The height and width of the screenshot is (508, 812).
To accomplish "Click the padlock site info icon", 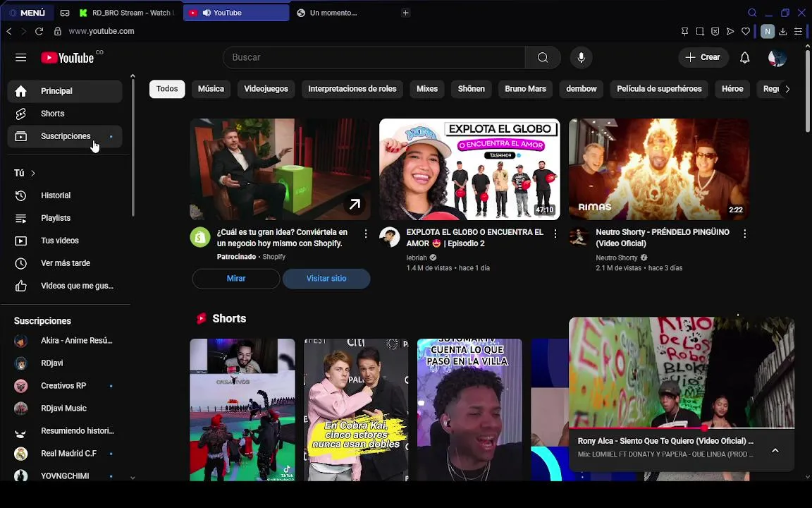I will pyautogui.click(x=58, y=31).
